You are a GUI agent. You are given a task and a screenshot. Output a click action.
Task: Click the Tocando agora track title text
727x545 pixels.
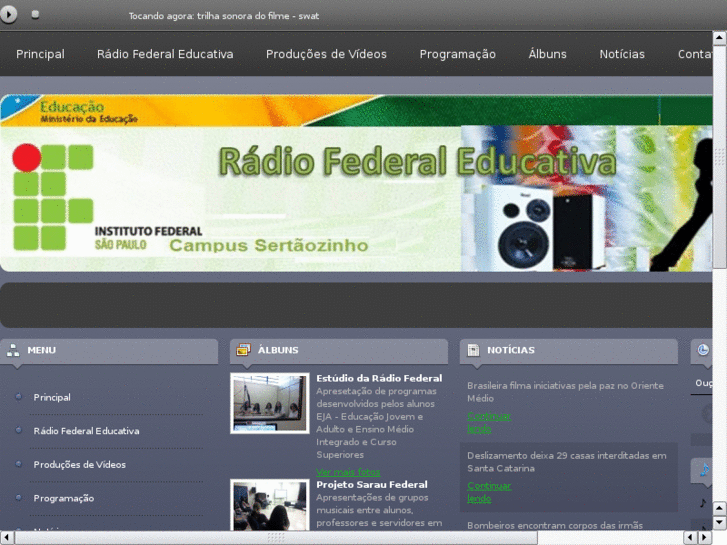[223, 16]
